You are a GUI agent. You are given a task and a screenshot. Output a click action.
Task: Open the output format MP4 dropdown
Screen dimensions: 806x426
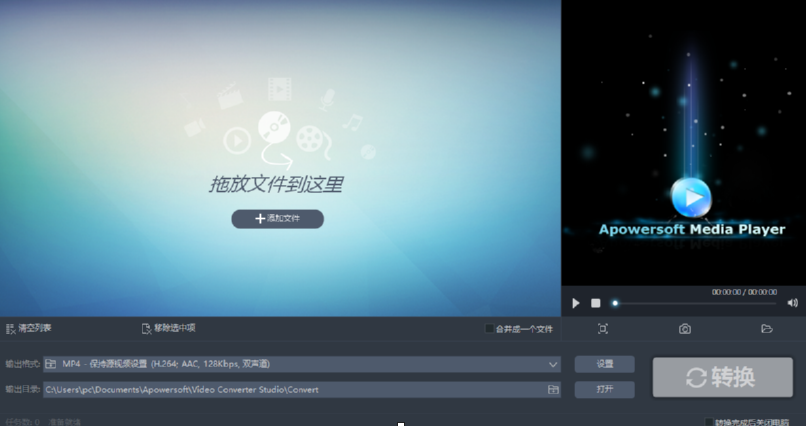(302, 364)
